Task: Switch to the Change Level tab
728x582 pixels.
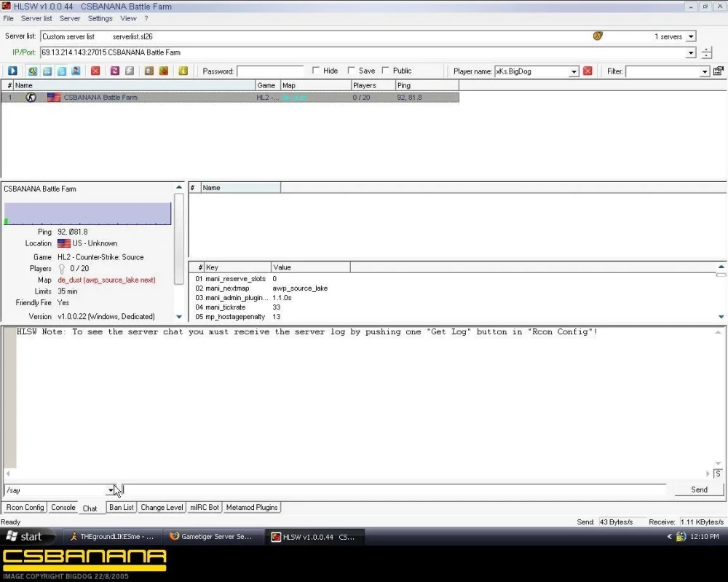Action: [162, 507]
